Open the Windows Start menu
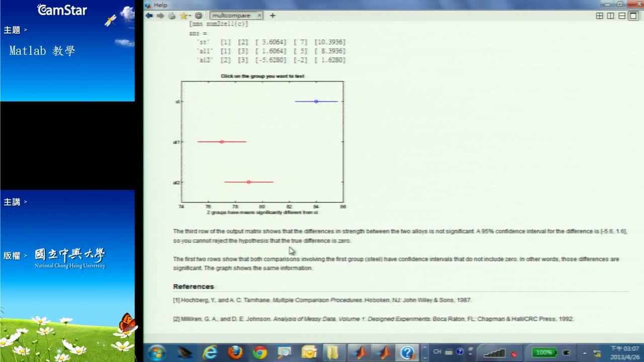 (x=156, y=352)
